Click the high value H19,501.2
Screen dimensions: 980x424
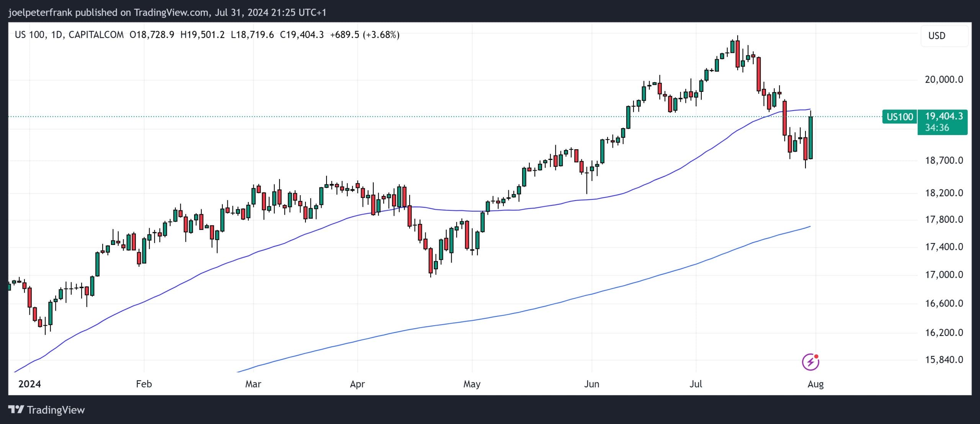pos(202,35)
